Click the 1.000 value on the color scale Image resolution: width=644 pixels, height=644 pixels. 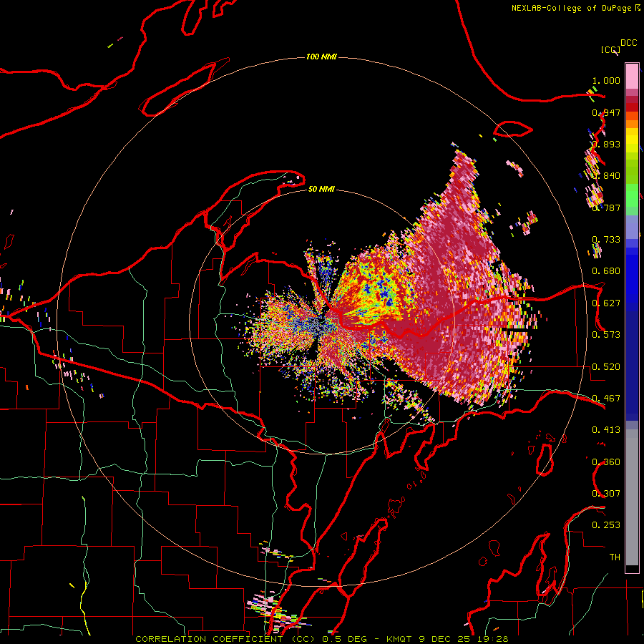[606, 80]
